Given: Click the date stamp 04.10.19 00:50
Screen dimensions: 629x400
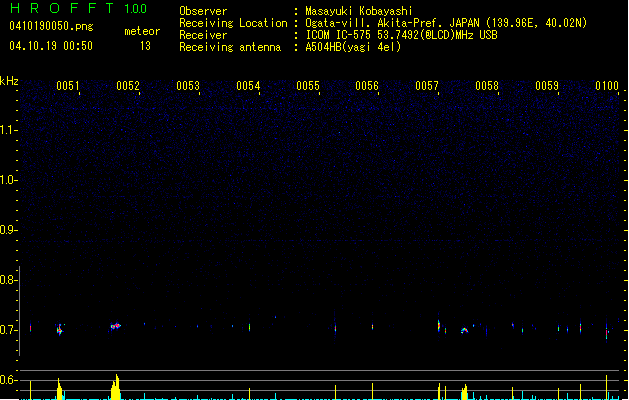Looking at the screenshot, I should [x=51, y=46].
